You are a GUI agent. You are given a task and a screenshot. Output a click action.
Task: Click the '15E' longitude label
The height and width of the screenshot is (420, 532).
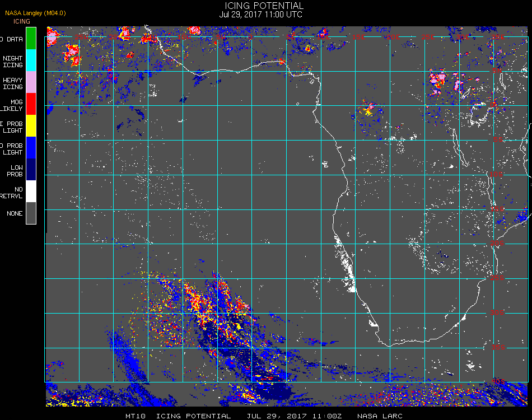tap(358, 36)
